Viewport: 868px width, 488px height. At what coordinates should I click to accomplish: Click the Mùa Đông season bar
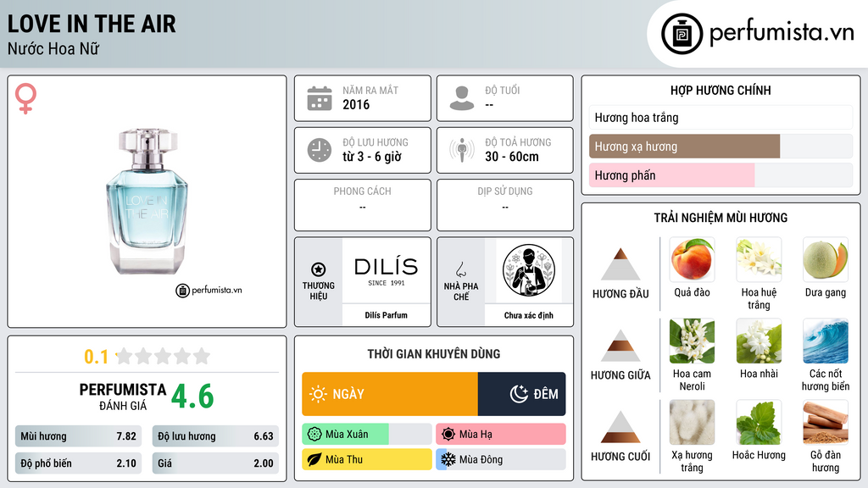click(501, 459)
